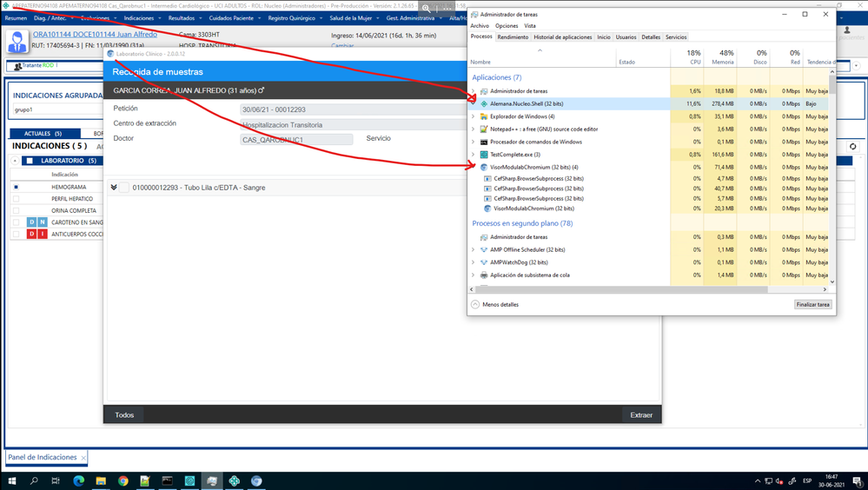Expand the TestComplete.exe process group
Viewport: 868px width, 490px height.
[474, 155]
